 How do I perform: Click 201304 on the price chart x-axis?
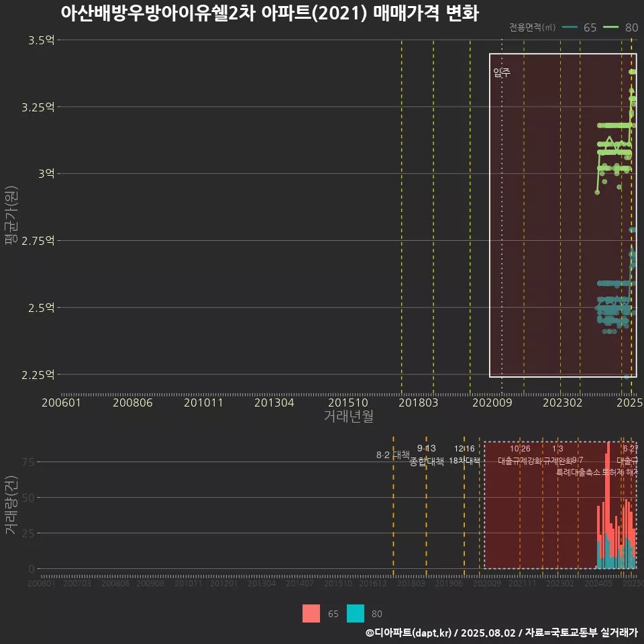pyautogui.click(x=274, y=402)
